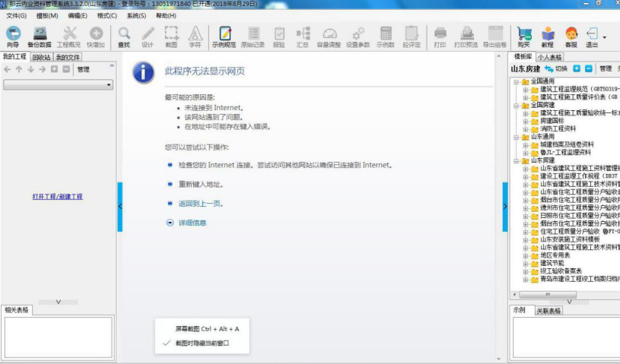
Task: Switch to the 回收站 tab
Action: coord(40,57)
